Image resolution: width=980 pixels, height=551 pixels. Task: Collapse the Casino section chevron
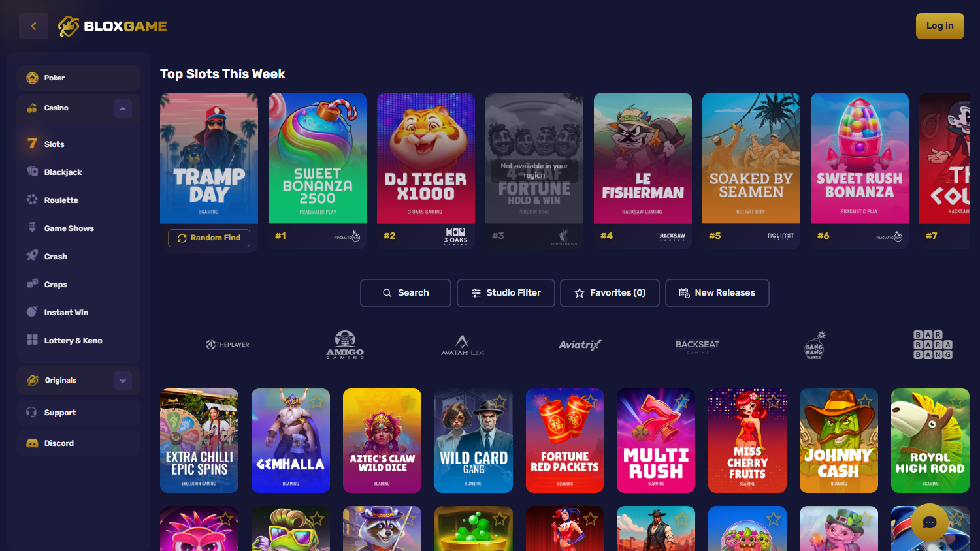(123, 108)
